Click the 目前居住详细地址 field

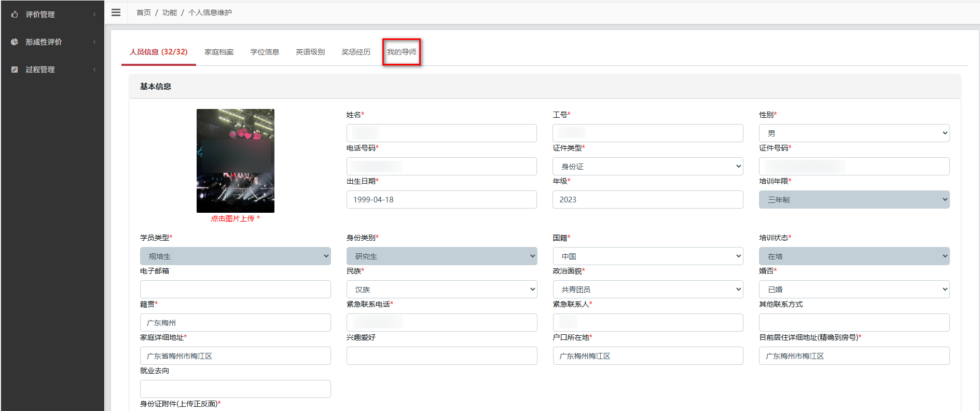pos(854,355)
